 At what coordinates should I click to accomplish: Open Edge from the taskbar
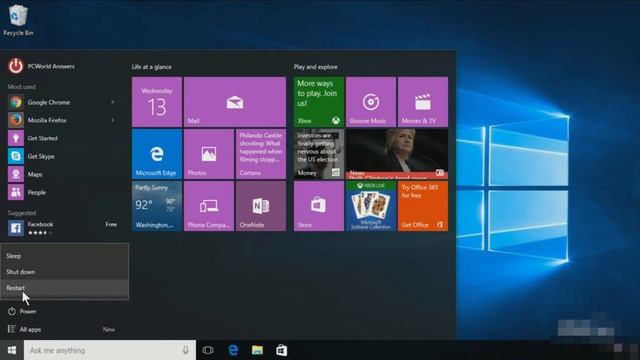click(x=233, y=350)
